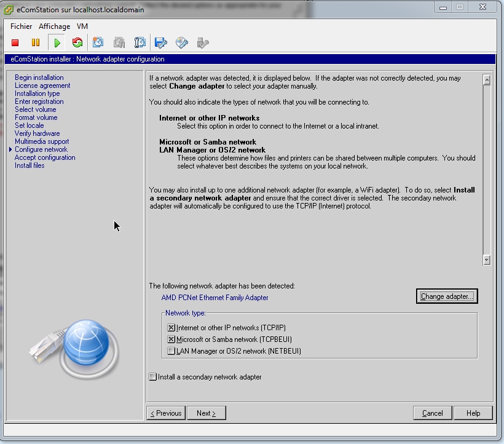Enable LAN Manager or OS/2 network (NETBEUI)
This screenshot has width=504, height=444.
coord(171,351)
